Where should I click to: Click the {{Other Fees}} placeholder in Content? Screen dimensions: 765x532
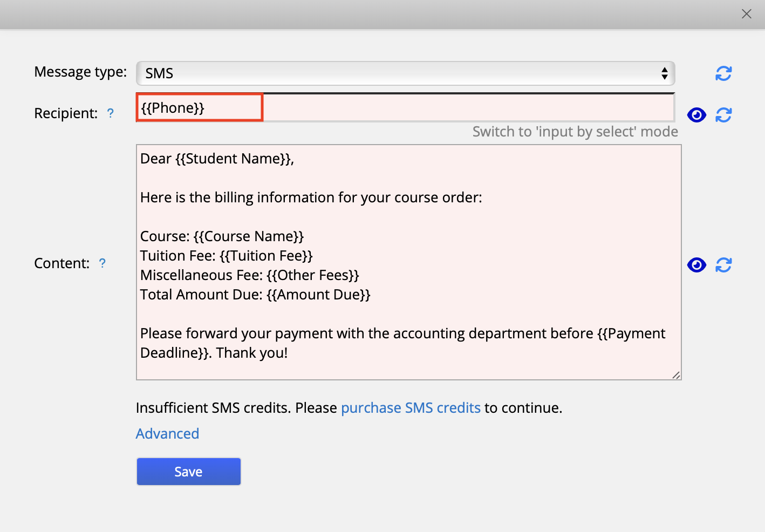click(x=313, y=275)
